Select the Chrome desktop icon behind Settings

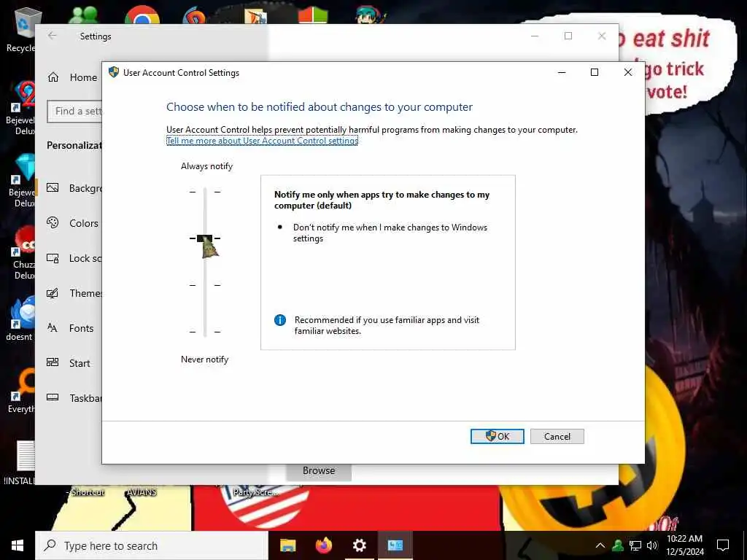142,15
